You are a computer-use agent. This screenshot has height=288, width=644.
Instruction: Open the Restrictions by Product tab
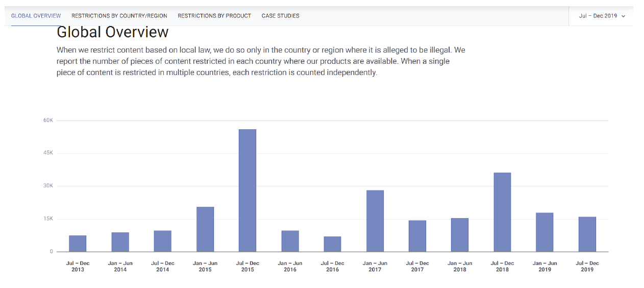(x=214, y=16)
